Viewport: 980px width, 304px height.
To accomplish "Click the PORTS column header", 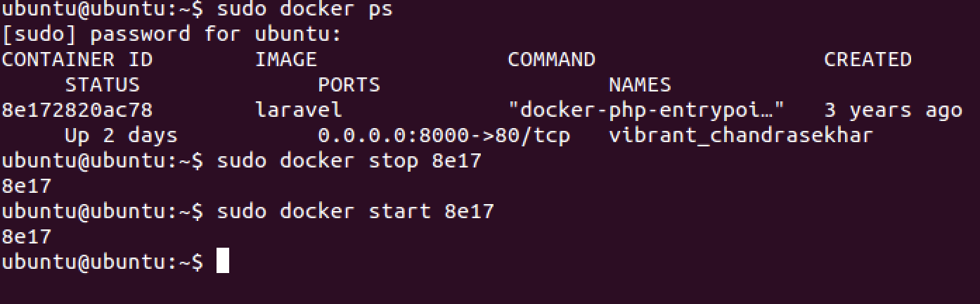I will (349, 84).
